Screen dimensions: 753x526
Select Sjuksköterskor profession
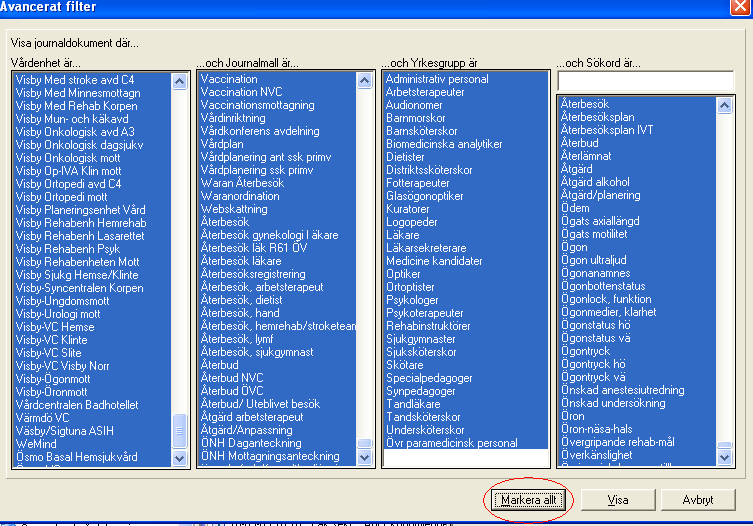click(421, 352)
